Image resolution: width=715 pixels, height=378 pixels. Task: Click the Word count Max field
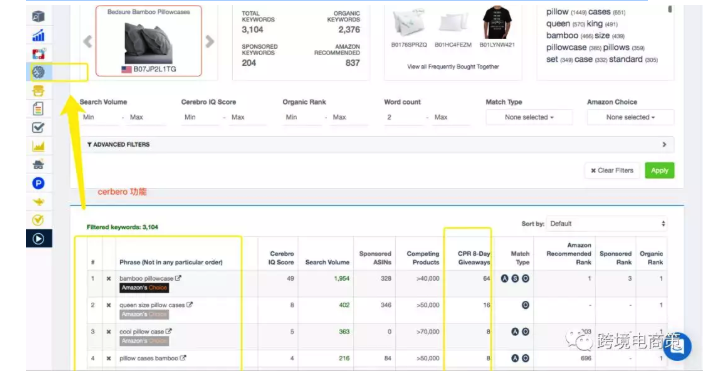click(x=451, y=117)
